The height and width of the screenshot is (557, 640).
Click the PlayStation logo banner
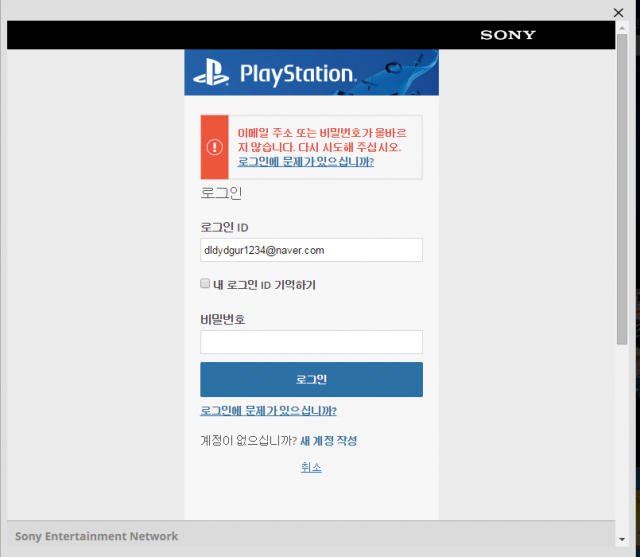[x=311, y=73]
